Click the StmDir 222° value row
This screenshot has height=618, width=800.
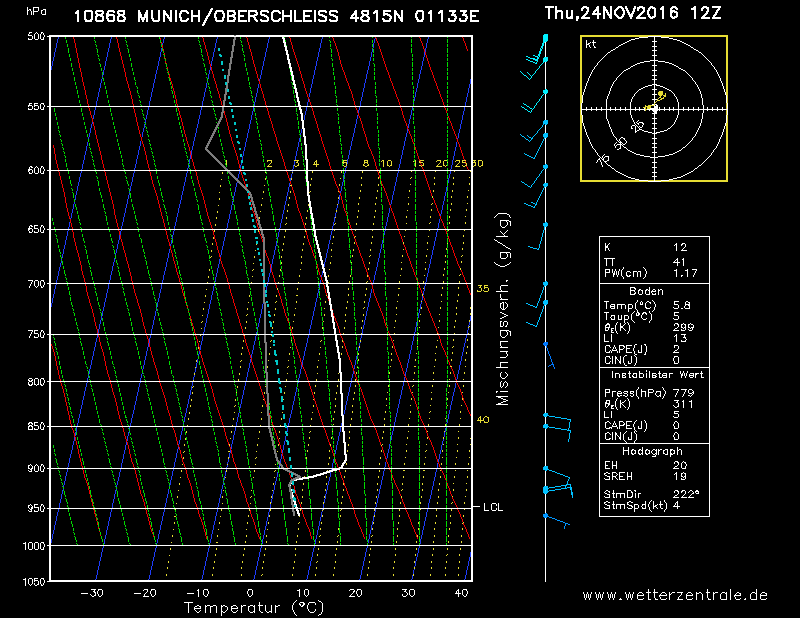655,495
